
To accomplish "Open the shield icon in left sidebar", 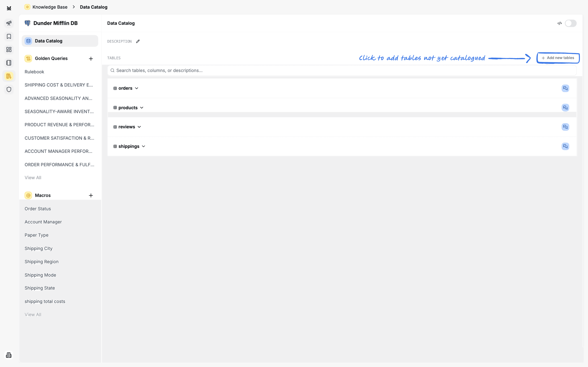I will 9,89.
